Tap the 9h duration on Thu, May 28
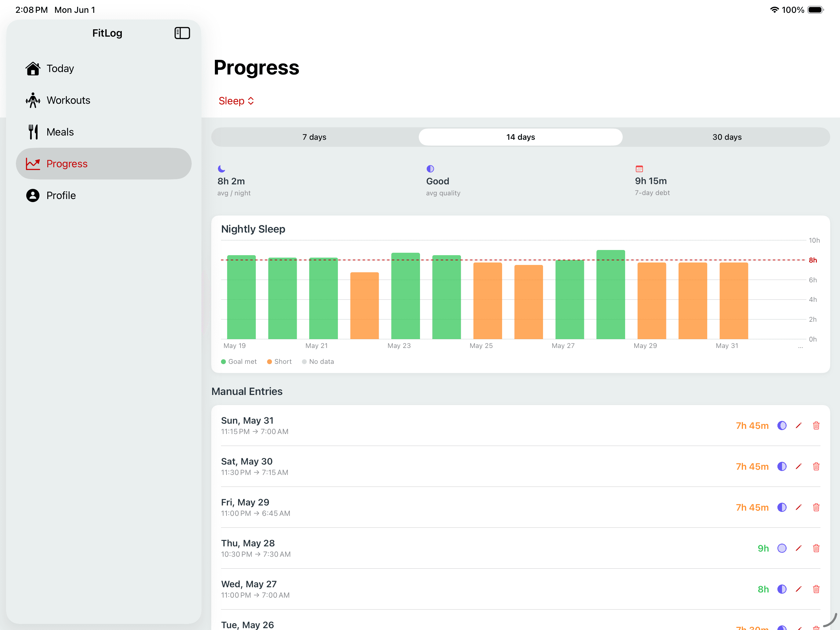Viewport: 840px width, 630px height. [763, 548]
